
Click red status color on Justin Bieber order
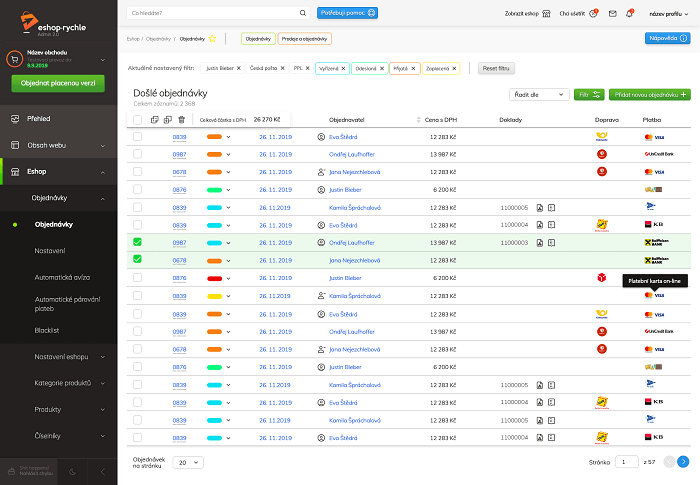click(x=213, y=278)
